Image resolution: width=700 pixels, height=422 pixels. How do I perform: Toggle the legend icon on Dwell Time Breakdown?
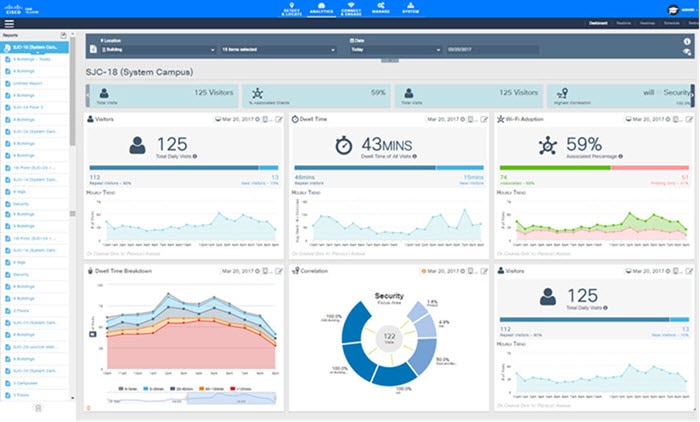tap(92, 334)
